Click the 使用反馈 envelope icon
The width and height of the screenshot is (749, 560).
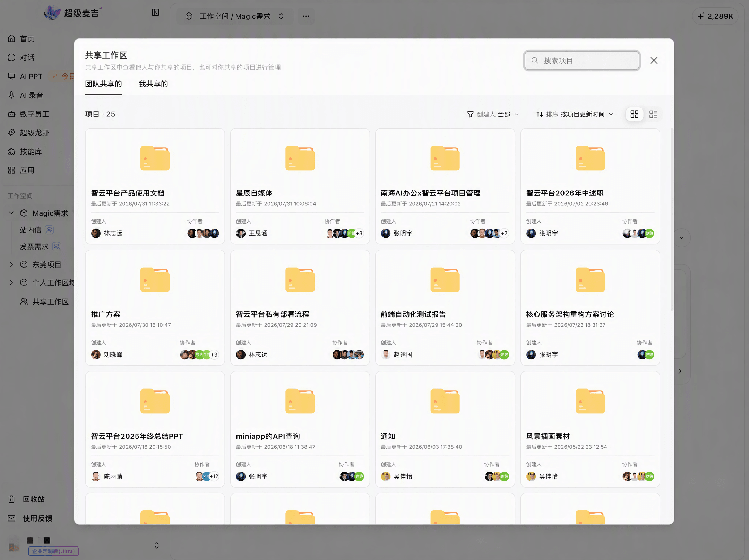[x=11, y=518]
